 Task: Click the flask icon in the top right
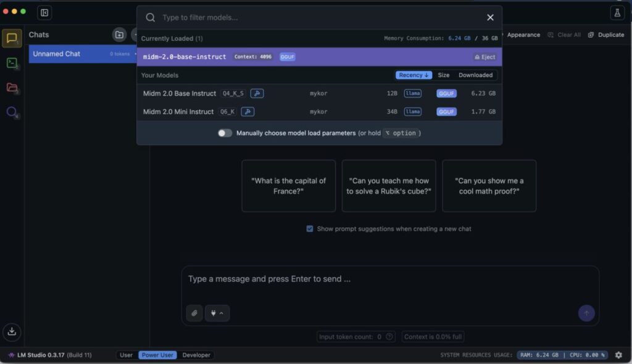617,13
